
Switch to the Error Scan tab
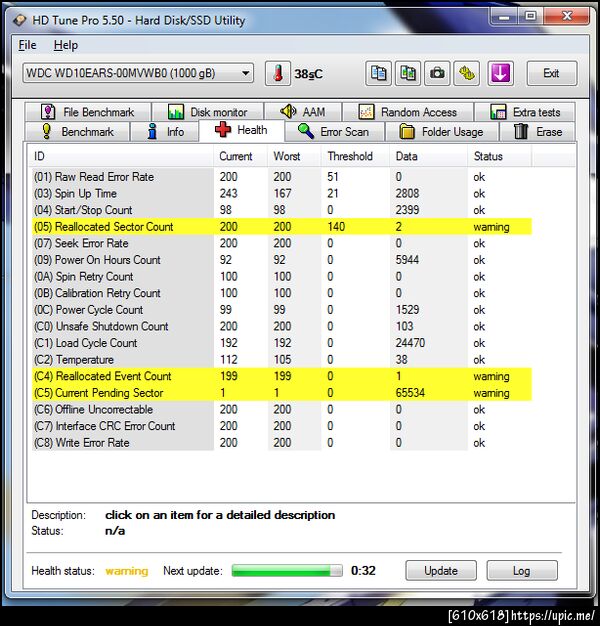334,132
